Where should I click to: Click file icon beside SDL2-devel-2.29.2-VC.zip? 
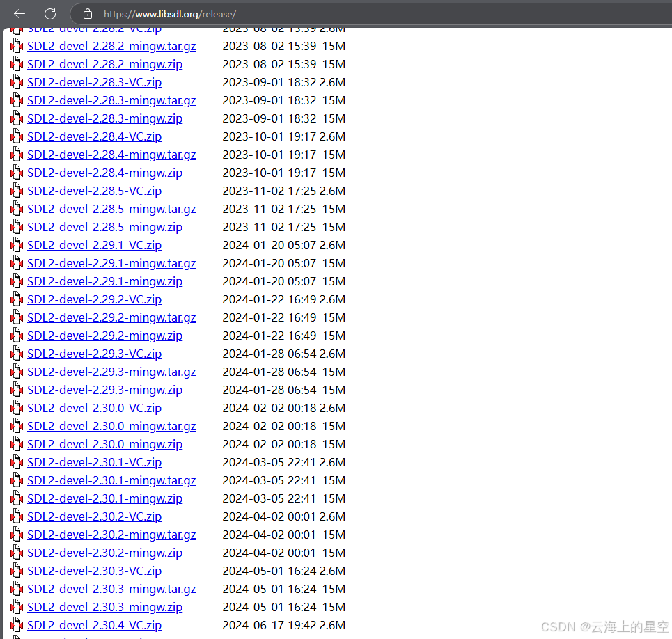pos(17,299)
